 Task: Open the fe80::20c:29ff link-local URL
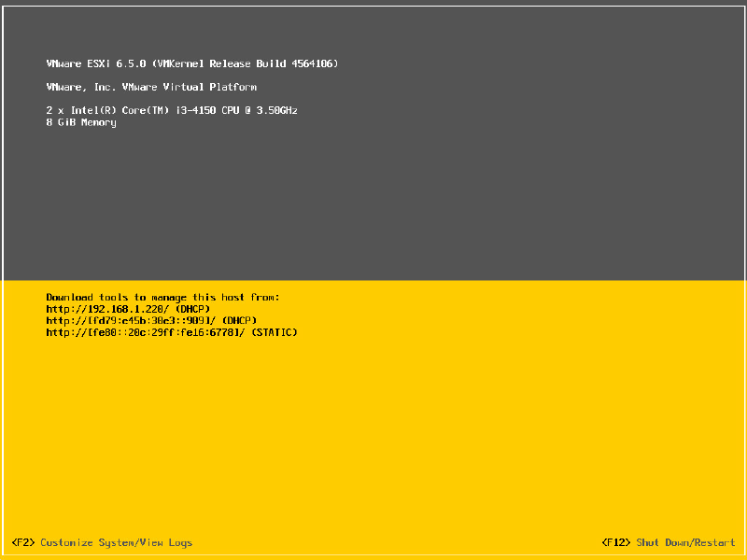(x=148, y=332)
